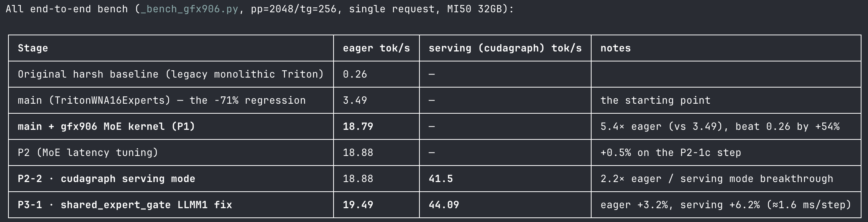Open the _bench_gfx906.py file link

tap(189, 9)
